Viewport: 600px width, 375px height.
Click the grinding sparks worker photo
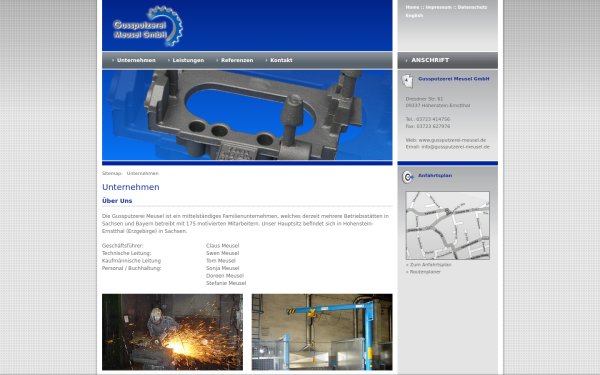point(172,332)
